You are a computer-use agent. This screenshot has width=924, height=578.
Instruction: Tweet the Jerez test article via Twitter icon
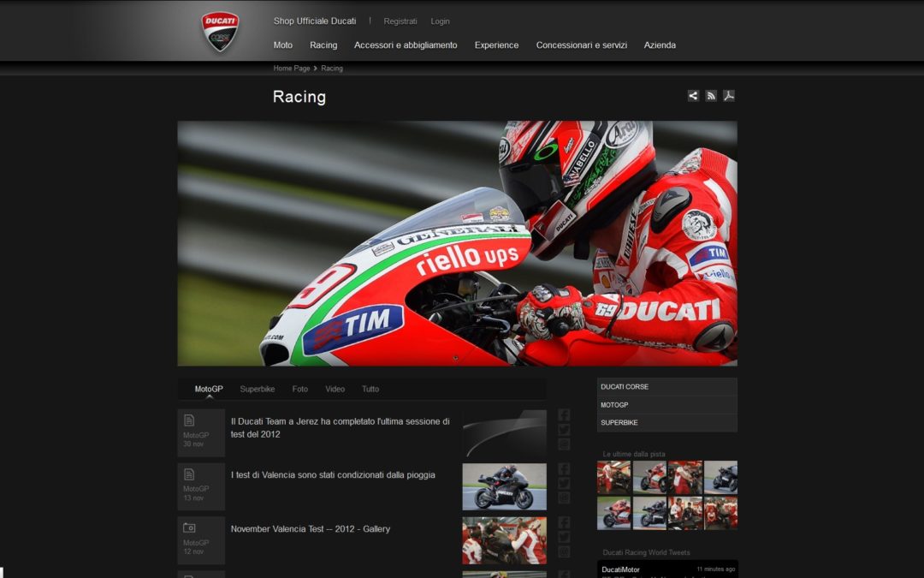pos(564,430)
